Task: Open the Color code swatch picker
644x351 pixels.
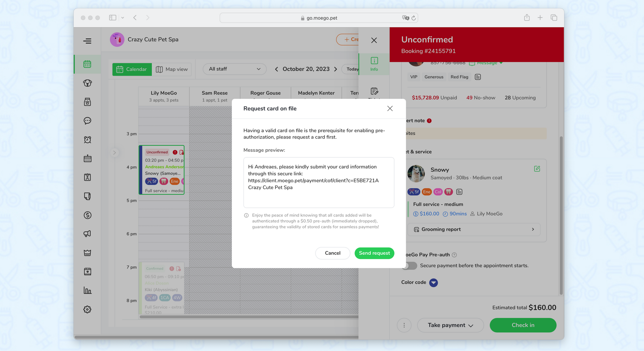Action: (x=433, y=282)
